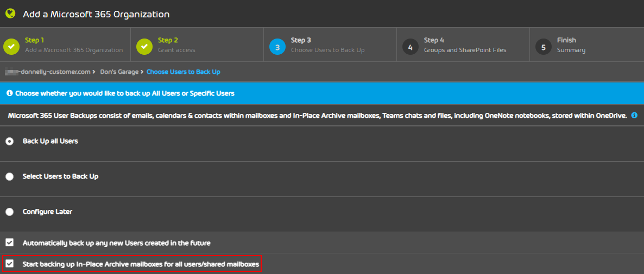Click the Add a Microsoft 365 Organization title
Viewport: 644px width, 274px height.
tap(96, 14)
